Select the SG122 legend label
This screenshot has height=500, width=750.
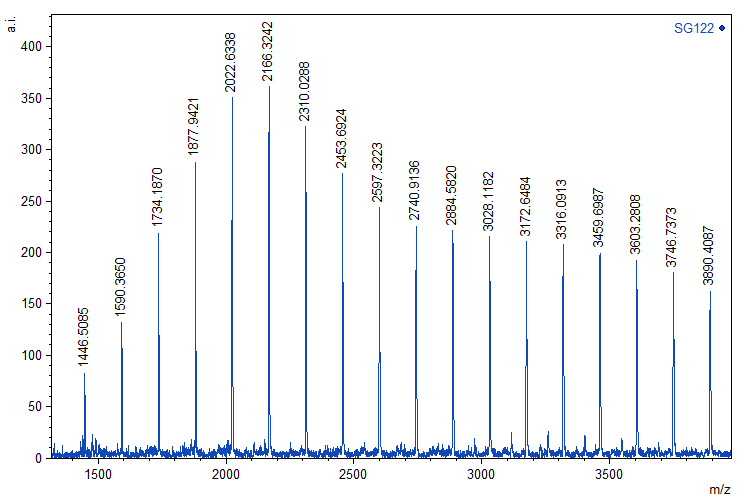694,28
